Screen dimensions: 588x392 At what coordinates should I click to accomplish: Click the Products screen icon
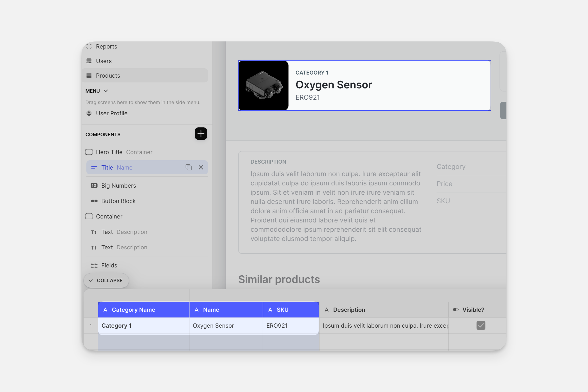pos(89,75)
